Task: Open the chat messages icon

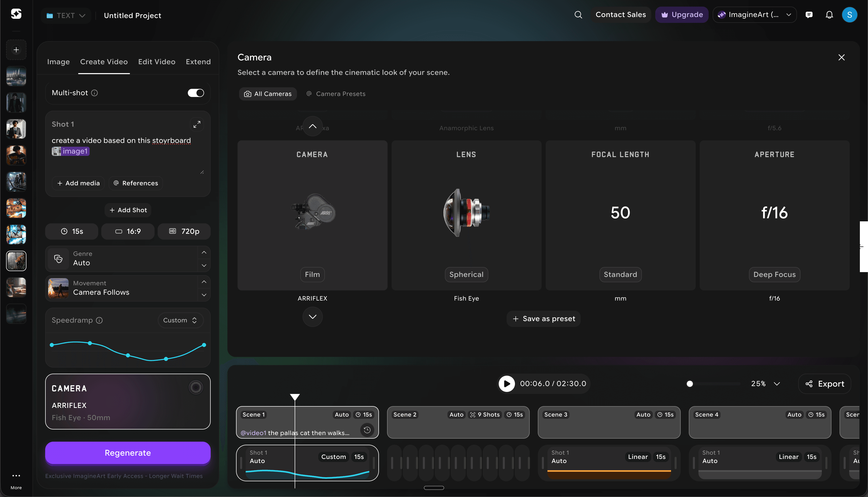Action: (x=809, y=15)
